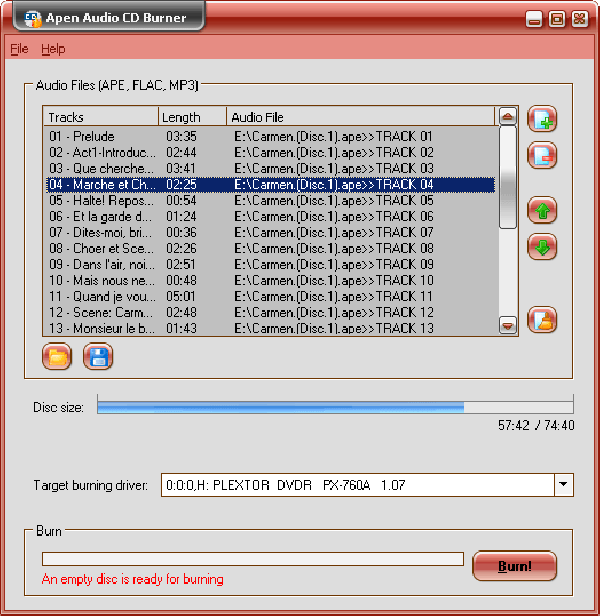Screen dimensions: 600x616
Task: Open the Help menu
Action: click(53, 49)
